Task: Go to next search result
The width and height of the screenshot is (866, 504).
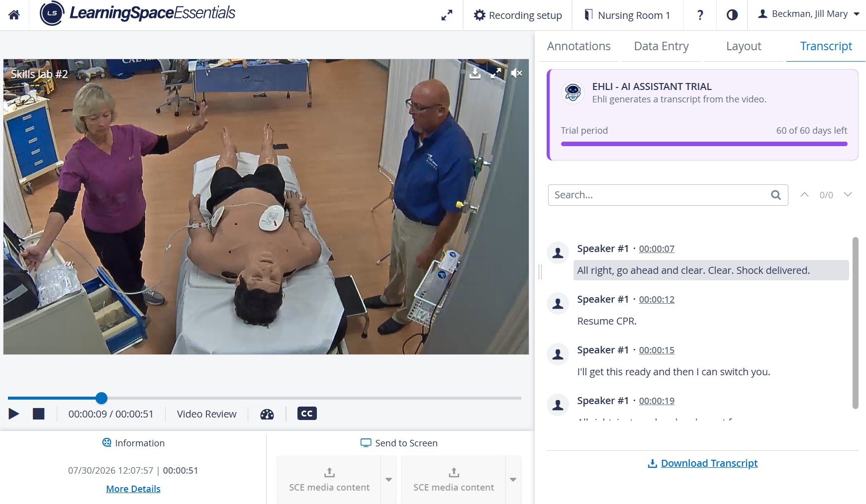Action: coord(848,195)
